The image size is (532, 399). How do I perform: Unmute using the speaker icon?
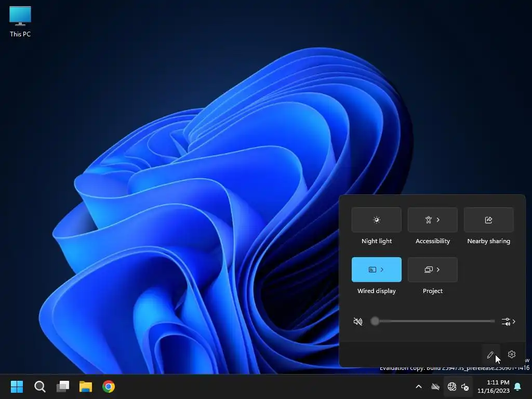tap(357, 321)
